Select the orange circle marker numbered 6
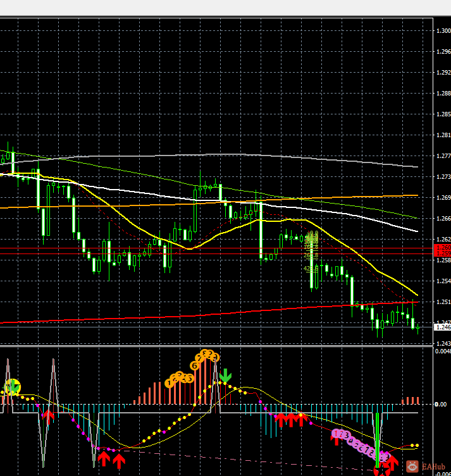 point(194,366)
